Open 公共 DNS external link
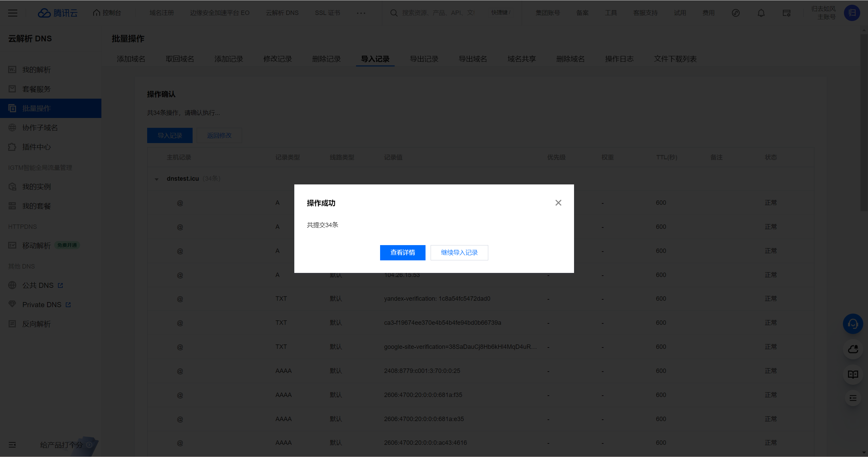Viewport: 868px width, 457px height. pyautogui.click(x=38, y=285)
